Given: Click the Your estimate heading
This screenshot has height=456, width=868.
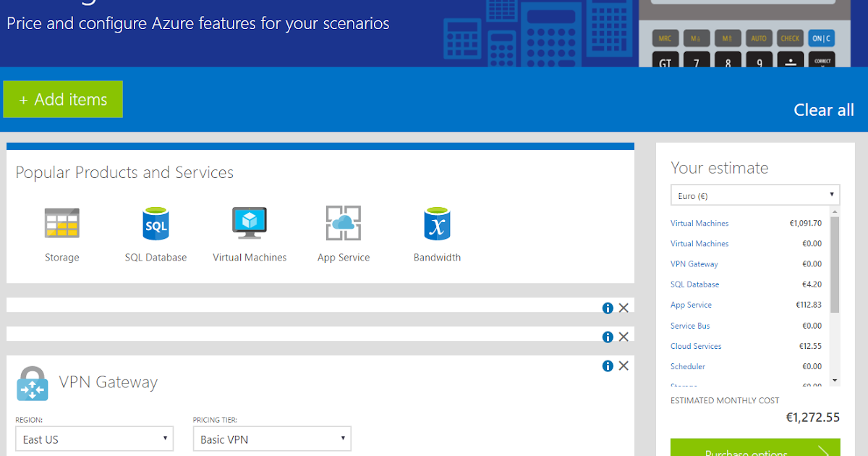Looking at the screenshot, I should [x=719, y=168].
